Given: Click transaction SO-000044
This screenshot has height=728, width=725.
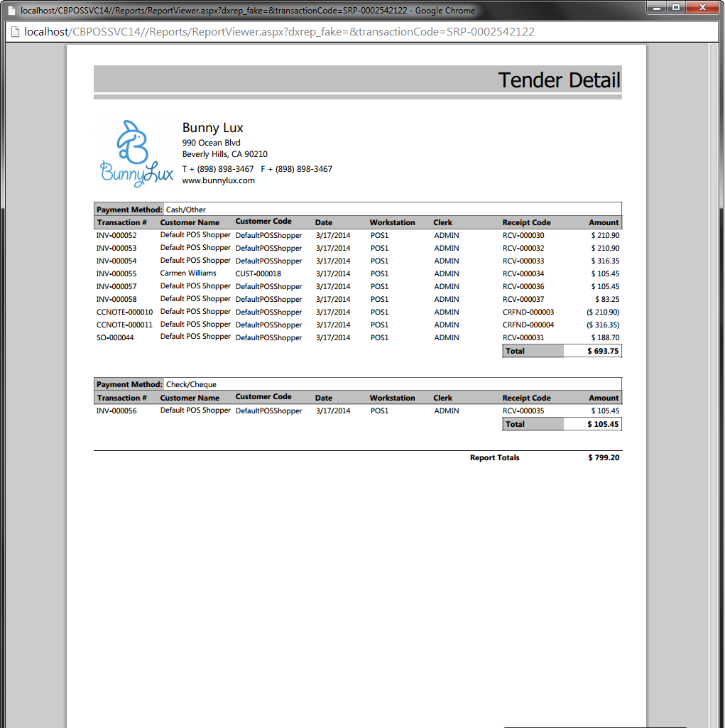Looking at the screenshot, I should coord(114,337).
